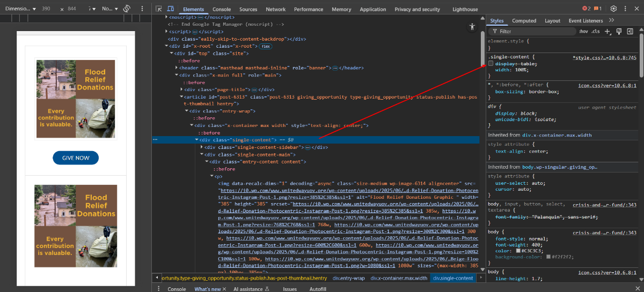This screenshot has height=292, width=644.
Task: Collapse the article post-6313 node
Action: [180, 96]
